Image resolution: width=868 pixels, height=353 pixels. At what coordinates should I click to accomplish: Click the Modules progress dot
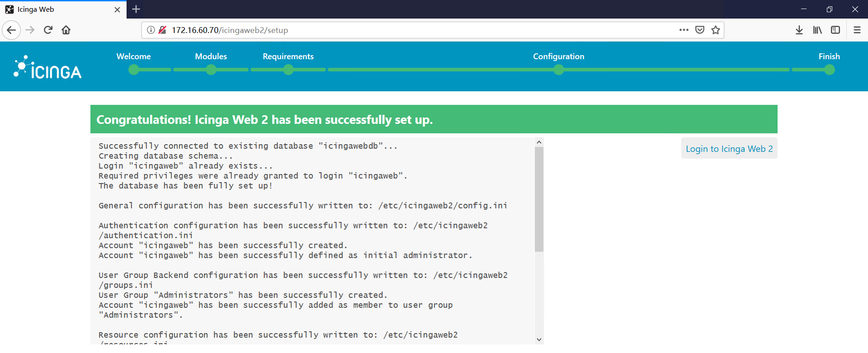pyautogui.click(x=211, y=70)
